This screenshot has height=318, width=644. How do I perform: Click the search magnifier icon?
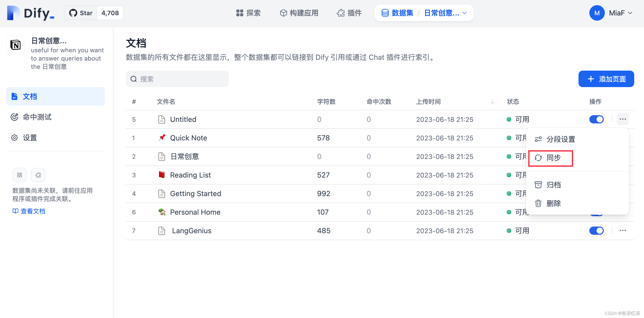pyautogui.click(x=134, y=79)
